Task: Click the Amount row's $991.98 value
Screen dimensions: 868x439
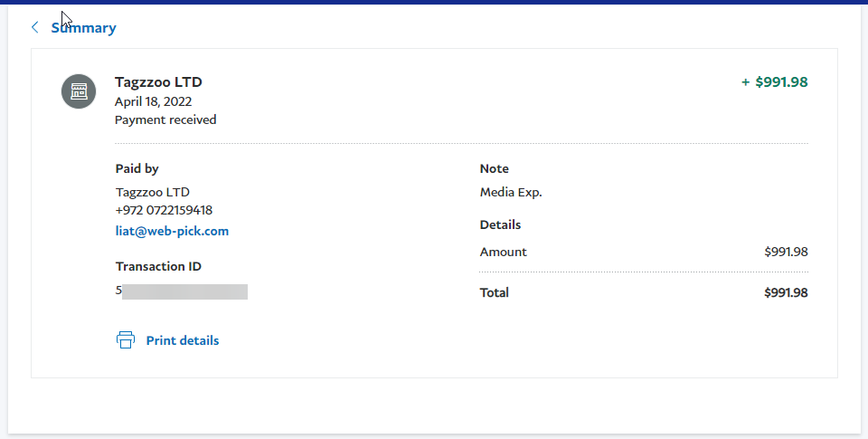Action: pos(785,252)
